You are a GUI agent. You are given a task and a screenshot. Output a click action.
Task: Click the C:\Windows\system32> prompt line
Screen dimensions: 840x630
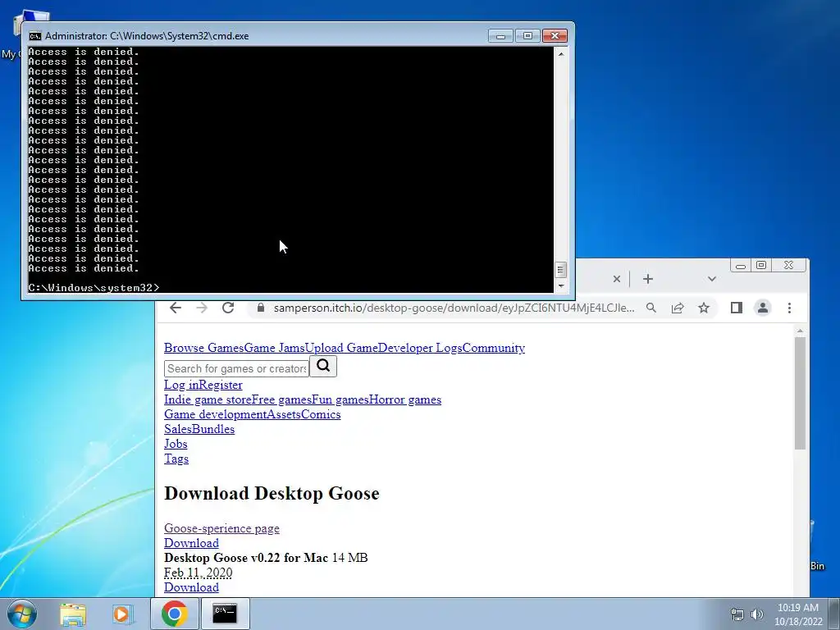coord(94,288)
